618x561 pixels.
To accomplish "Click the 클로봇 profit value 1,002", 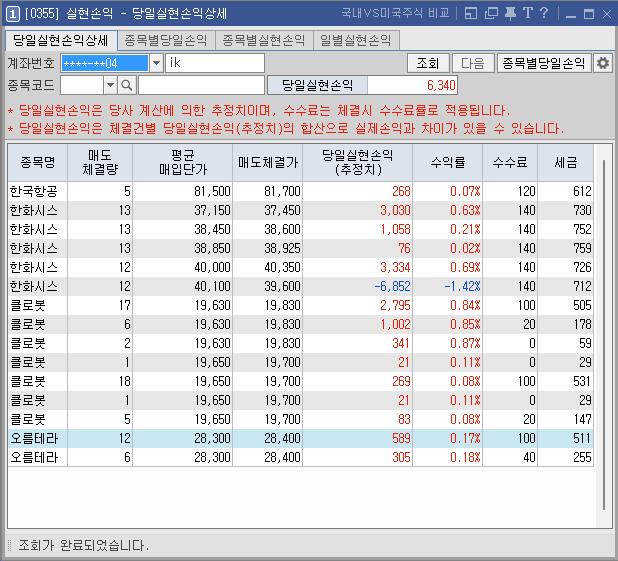I will coord(395,324).
